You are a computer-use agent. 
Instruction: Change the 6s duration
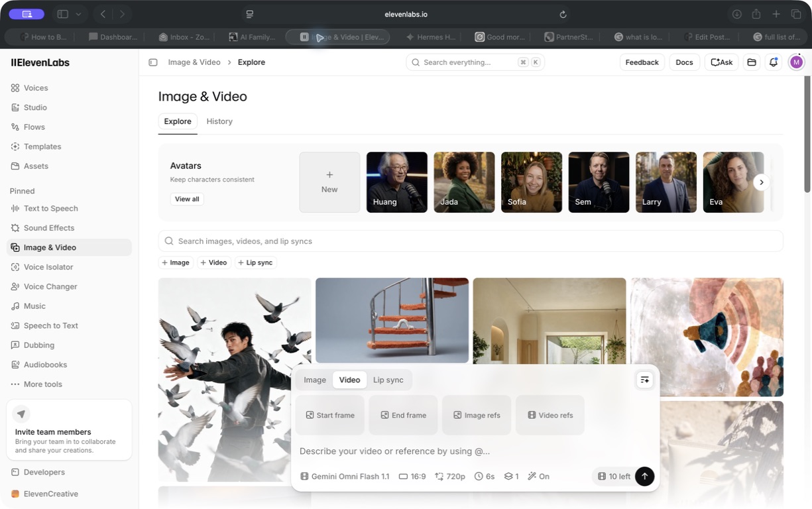pyautogui.click(x=485, y=477)
